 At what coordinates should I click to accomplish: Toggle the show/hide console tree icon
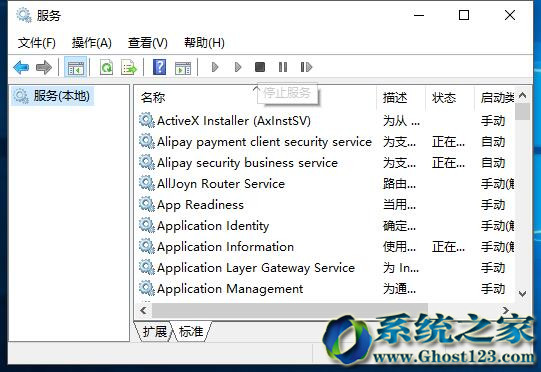click(x=76, y=67)
